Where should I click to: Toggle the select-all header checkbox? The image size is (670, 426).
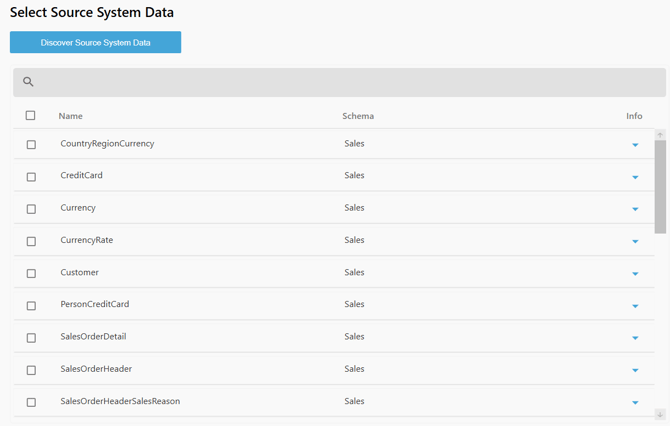[x=30, y=115]
